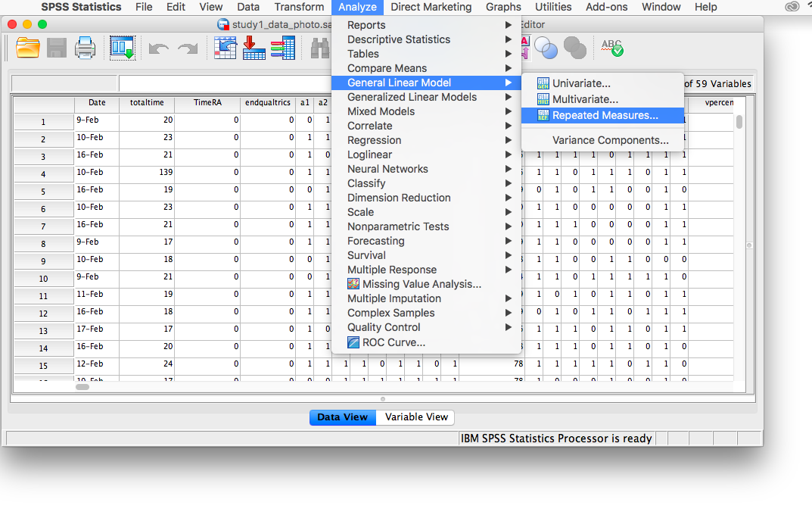This screenshot has width=812, height=515.
Task: Select the TimeRA column header
Action: point(207,102)
